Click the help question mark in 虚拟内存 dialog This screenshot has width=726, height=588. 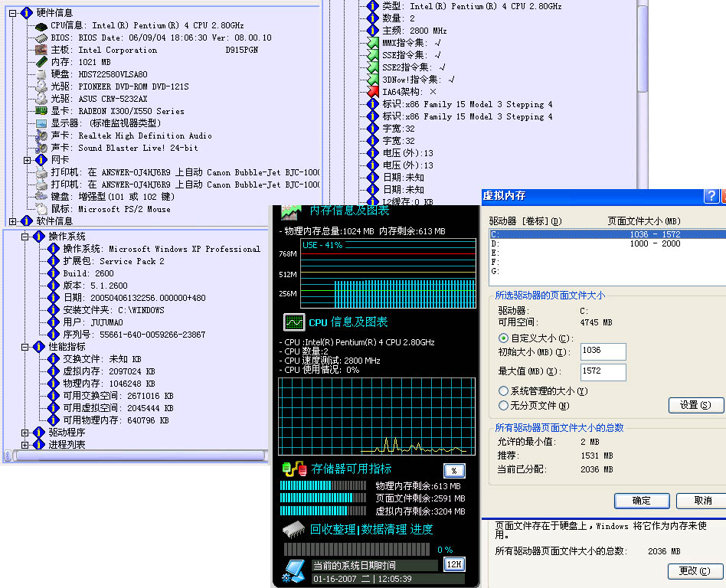tap(711, 196)
